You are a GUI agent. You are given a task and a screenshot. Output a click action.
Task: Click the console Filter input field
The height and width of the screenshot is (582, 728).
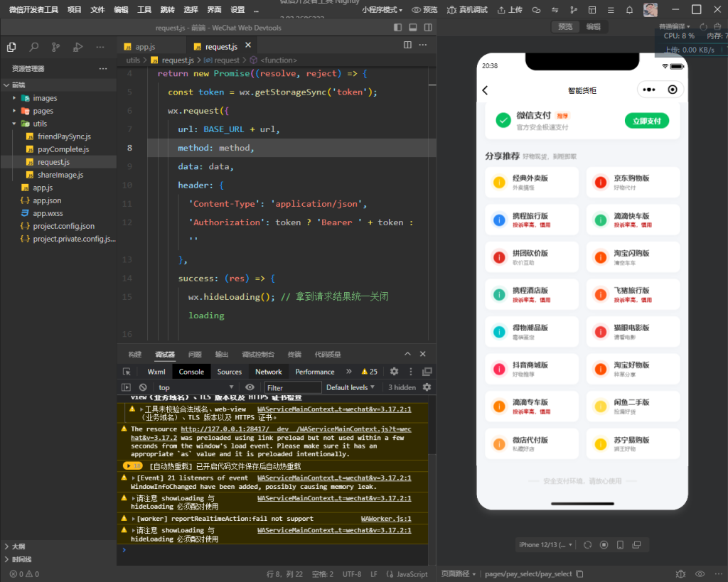(292, 387)
